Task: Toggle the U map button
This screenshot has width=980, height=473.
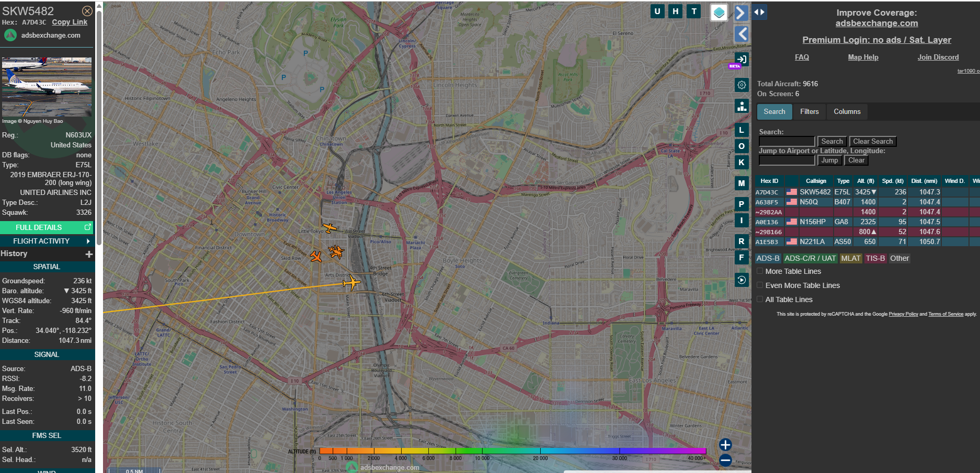Action: (x=657, y=11)
